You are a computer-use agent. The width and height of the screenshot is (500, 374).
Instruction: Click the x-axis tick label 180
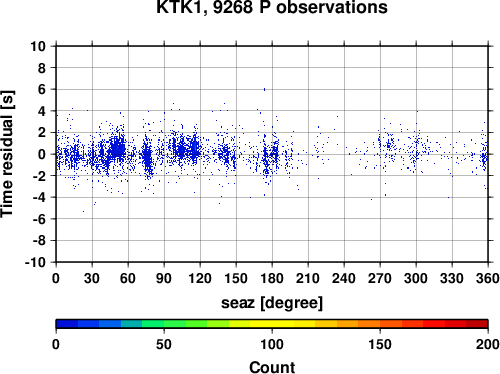tap(272, 278)
